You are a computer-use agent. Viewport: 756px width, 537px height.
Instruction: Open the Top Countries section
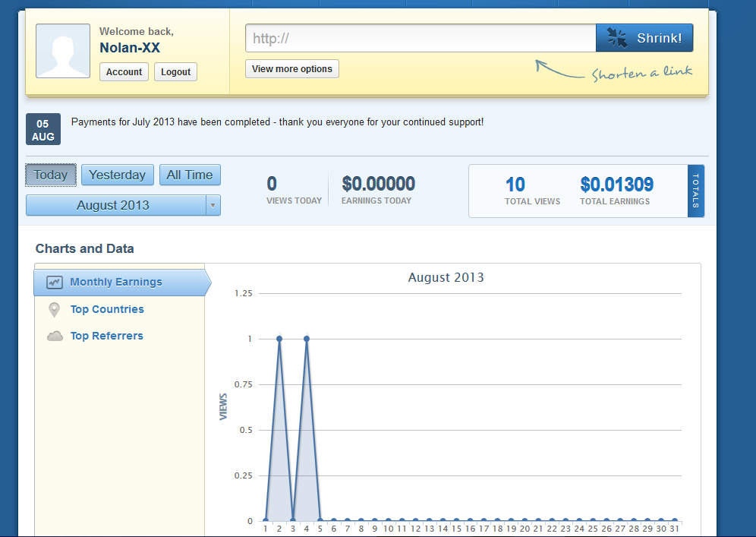(107, 309)
